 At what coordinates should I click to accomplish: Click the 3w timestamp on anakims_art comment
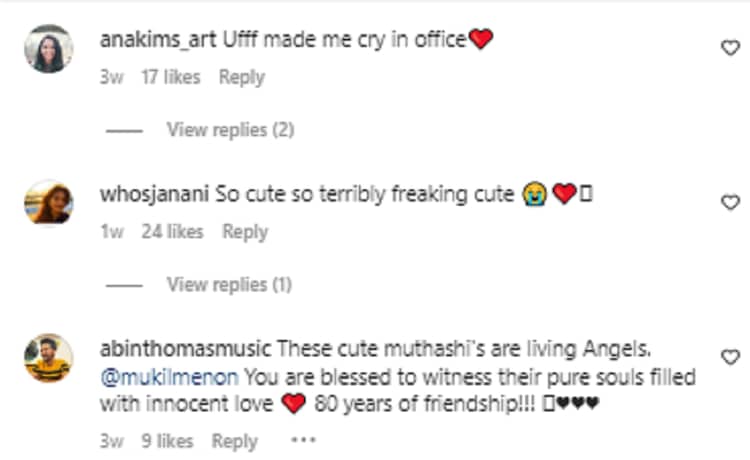point(111,77)
